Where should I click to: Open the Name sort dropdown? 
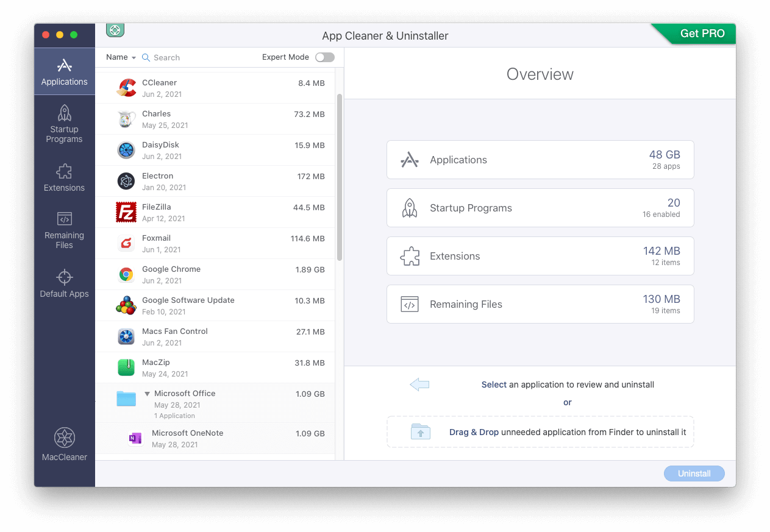click(x=121, y=57)
